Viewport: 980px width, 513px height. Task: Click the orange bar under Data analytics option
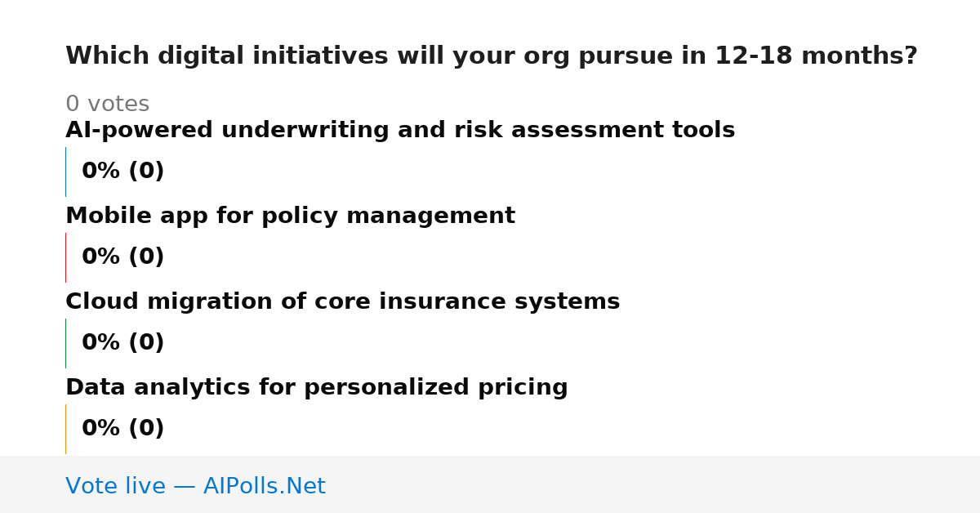coord(66,429)
